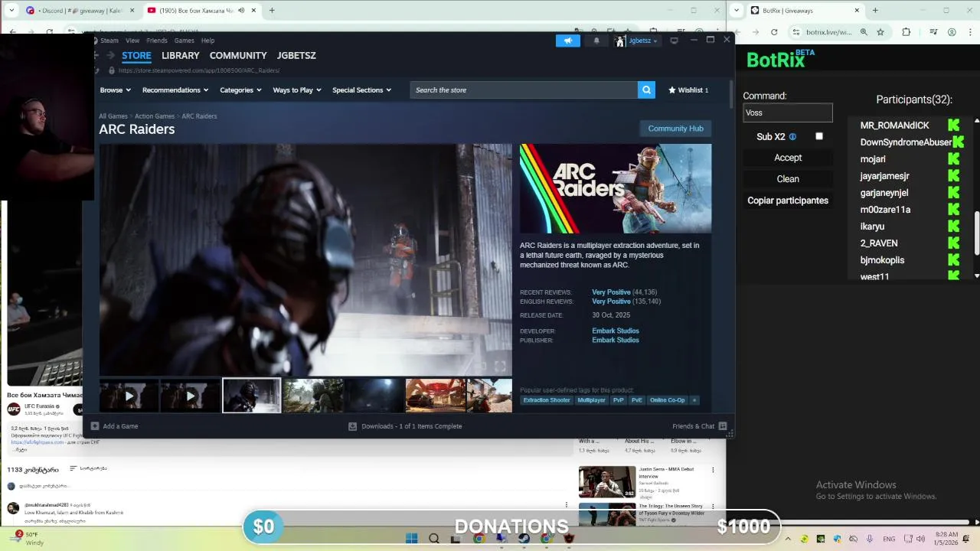Open the View menu in Steam
Image resolution: width=980 pixels, height=551 pixels.
(x=132, y=41)
